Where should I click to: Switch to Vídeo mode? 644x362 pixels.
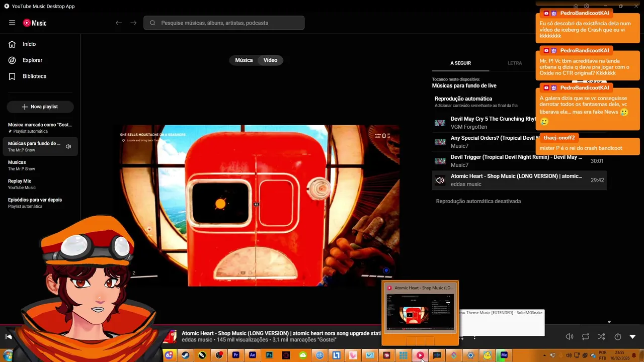pos(270,60)
